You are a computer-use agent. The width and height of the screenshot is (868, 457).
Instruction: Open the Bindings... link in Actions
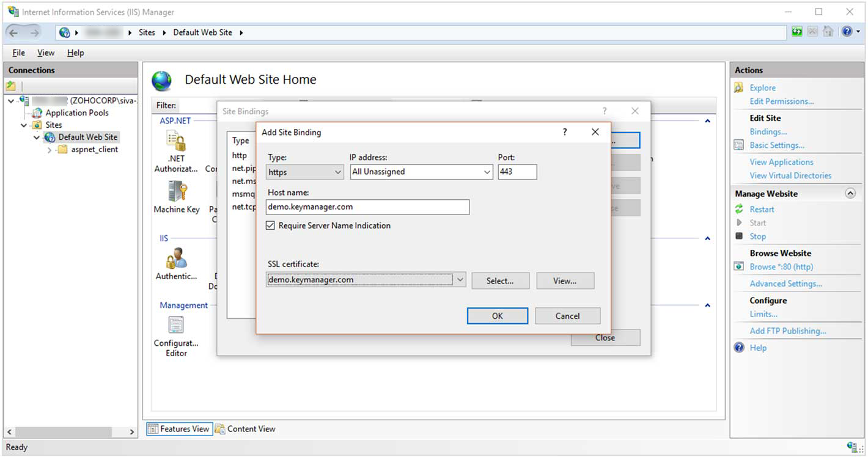pyautogui.click(x=768, y=131)
